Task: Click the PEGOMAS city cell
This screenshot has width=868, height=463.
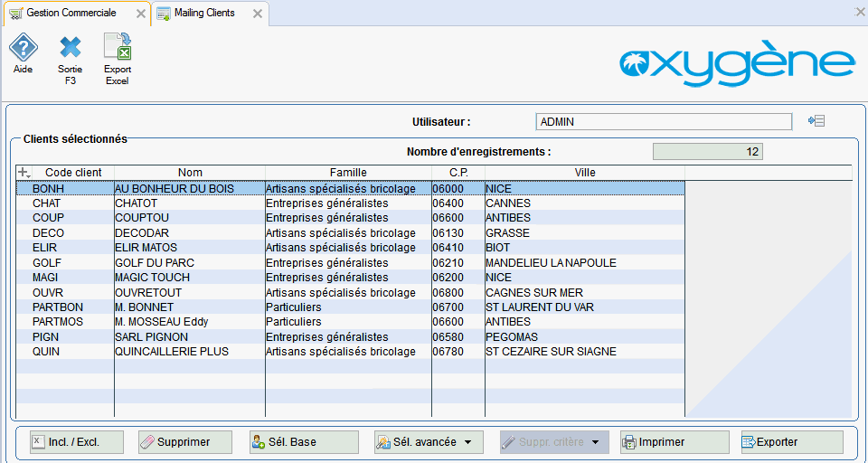Action: click(585, 336)
